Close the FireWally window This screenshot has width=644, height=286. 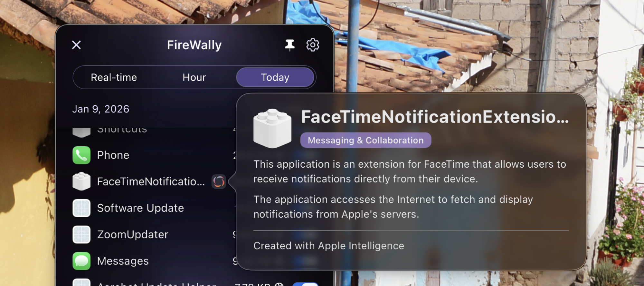click(x=76, y=45)
